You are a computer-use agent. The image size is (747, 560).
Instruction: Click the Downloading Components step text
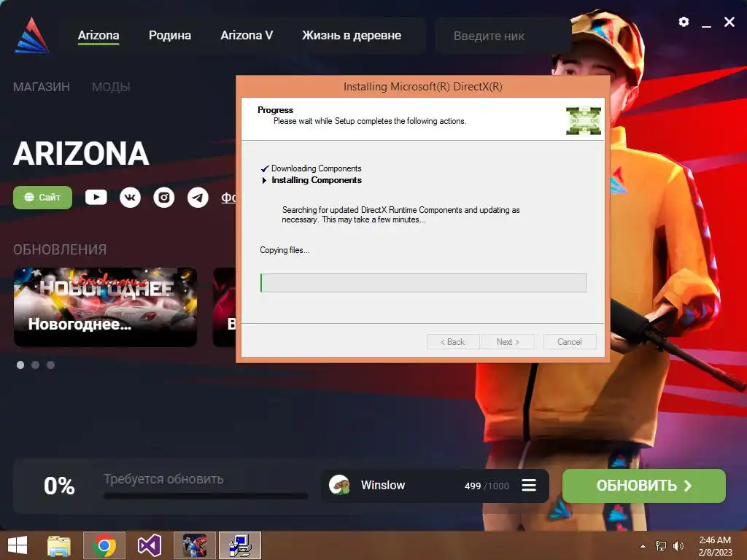point(317,168)
